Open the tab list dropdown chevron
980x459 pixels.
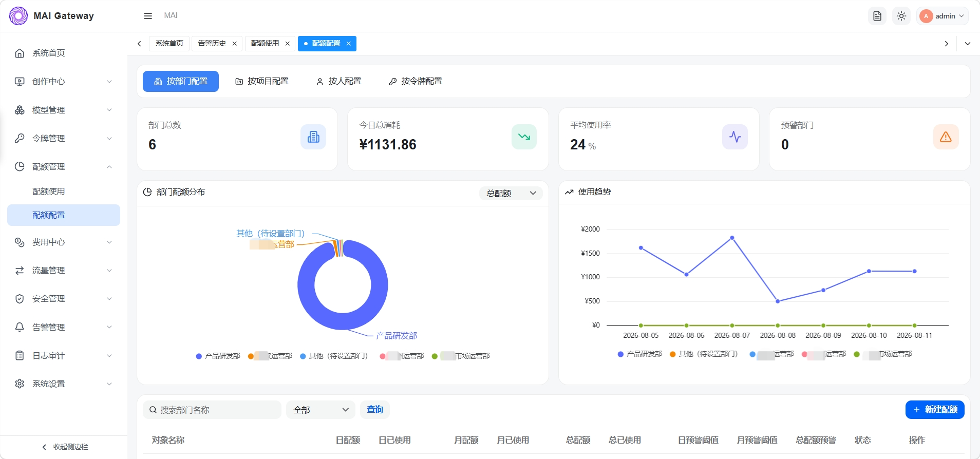coord(968,44)
